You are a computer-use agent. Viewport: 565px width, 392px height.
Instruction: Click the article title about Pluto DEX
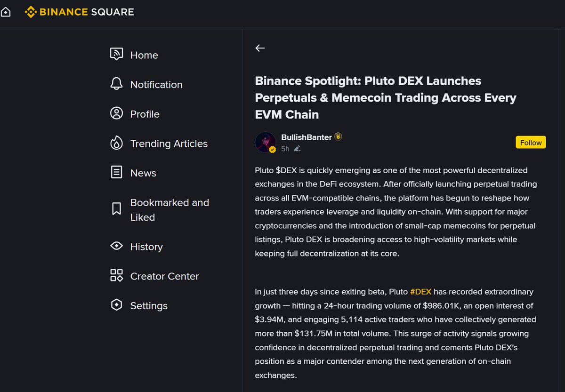point(386,97)
